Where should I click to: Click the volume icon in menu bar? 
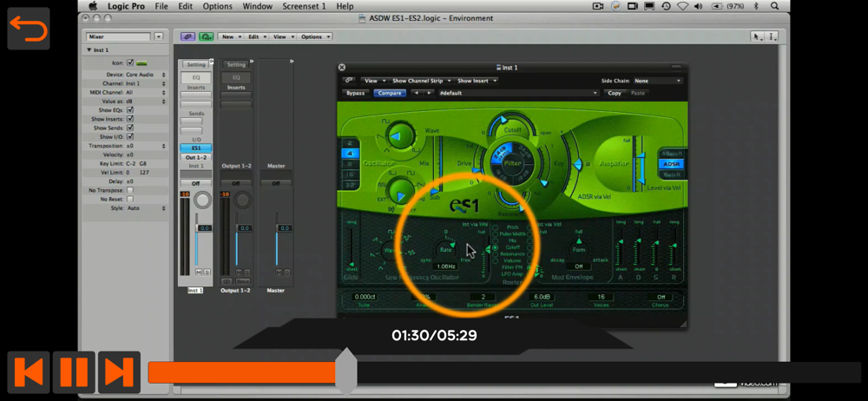click(x=698, y=6)
